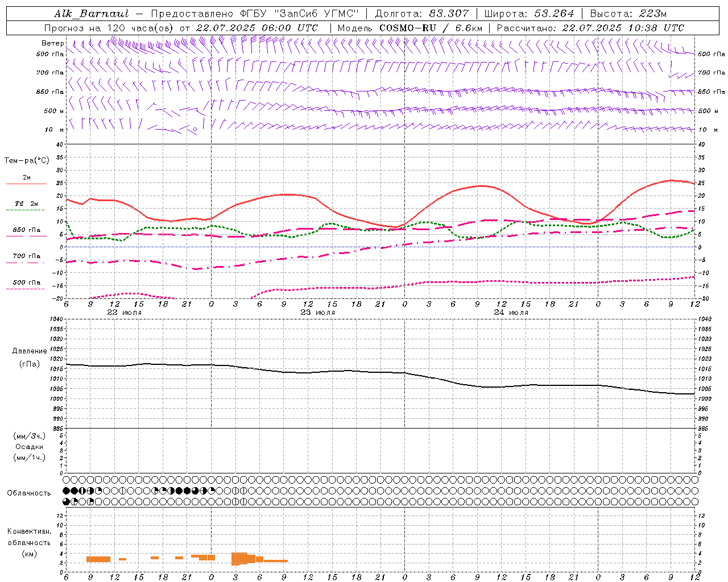This screenshot has width=728, height=582.
Task: Click the 850 гПа label on right wind axis
Action: [x=712, y=92]
